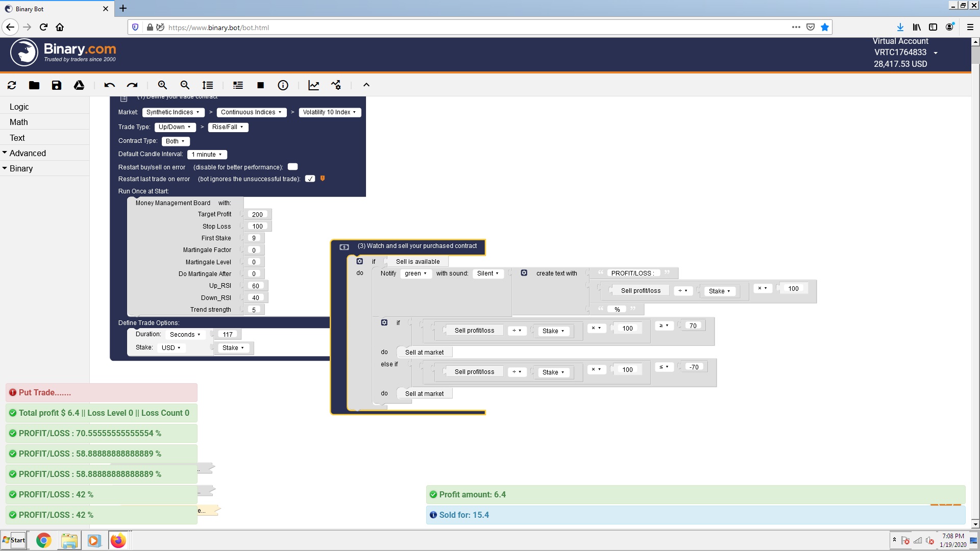Viewport: 980px width, 551px height.
Task: Select the Math category in the sidebar
Action: [x=19, y=122]
